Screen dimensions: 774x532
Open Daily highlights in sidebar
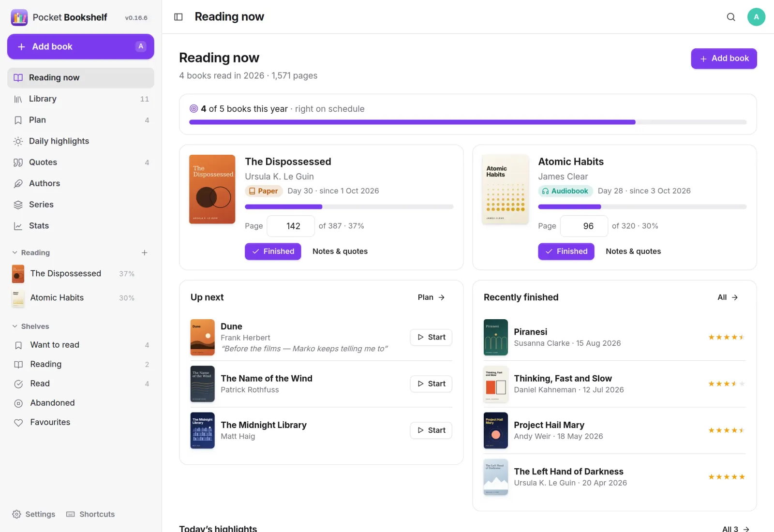81,141
